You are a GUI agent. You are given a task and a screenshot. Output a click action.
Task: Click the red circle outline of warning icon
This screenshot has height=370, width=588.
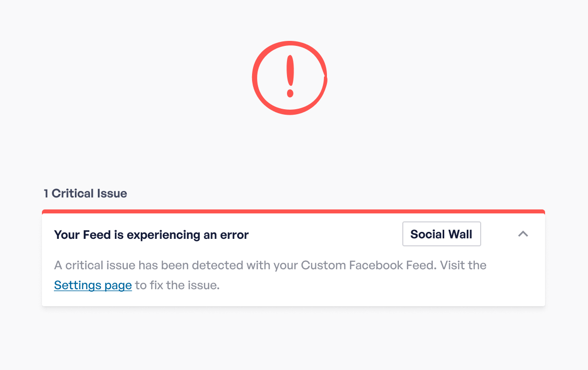point(255,78)
